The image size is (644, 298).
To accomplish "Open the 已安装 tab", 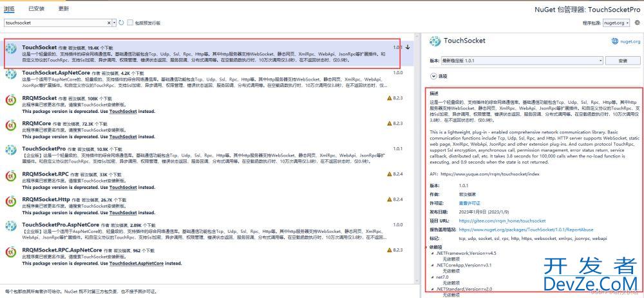I will point(36,8).
